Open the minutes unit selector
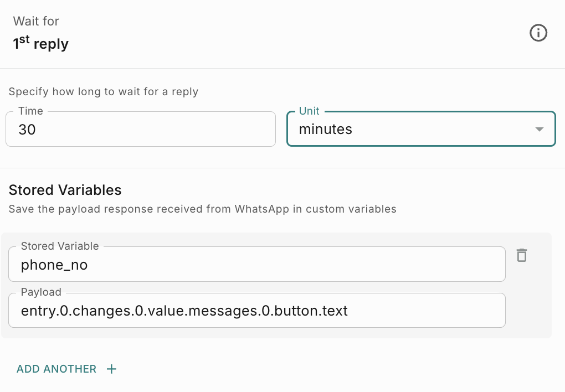Image resolution: width=565 pixels, height=392 pixels. click(x=410, y=130)
